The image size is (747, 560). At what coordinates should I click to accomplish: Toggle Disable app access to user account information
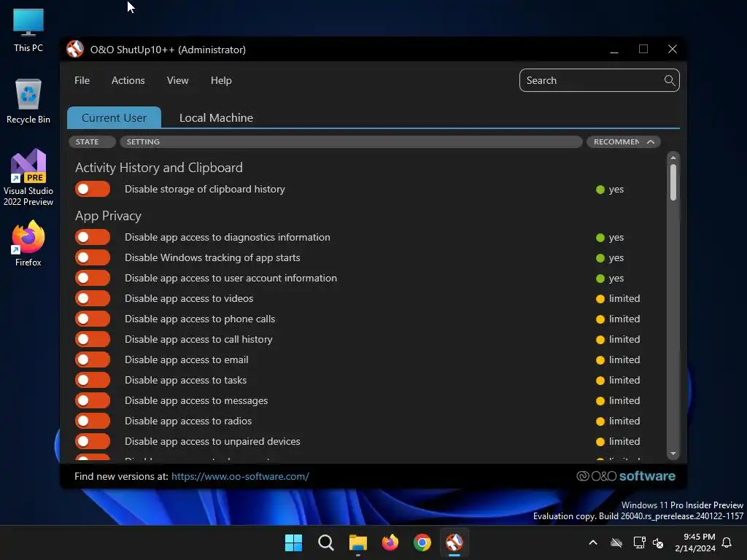coord(93,278)
